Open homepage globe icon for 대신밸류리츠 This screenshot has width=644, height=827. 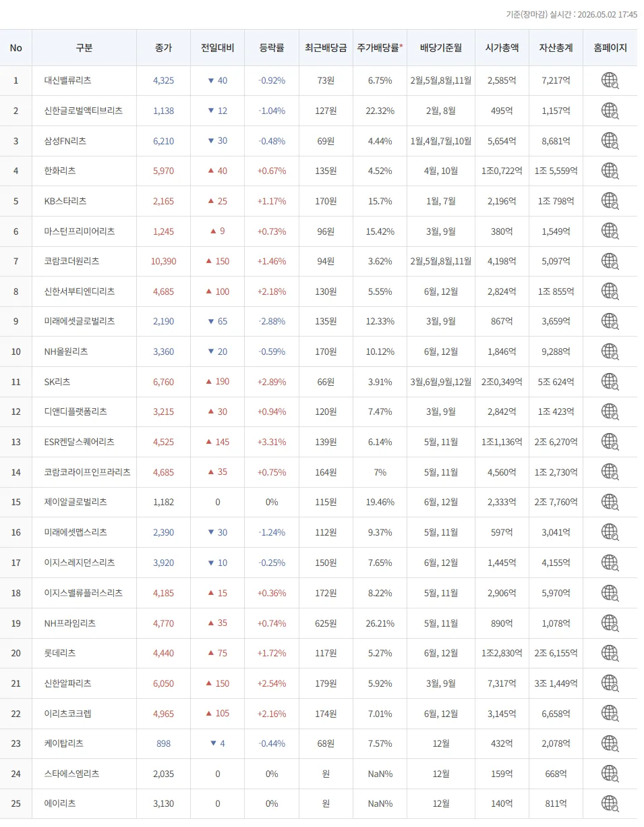610,80
